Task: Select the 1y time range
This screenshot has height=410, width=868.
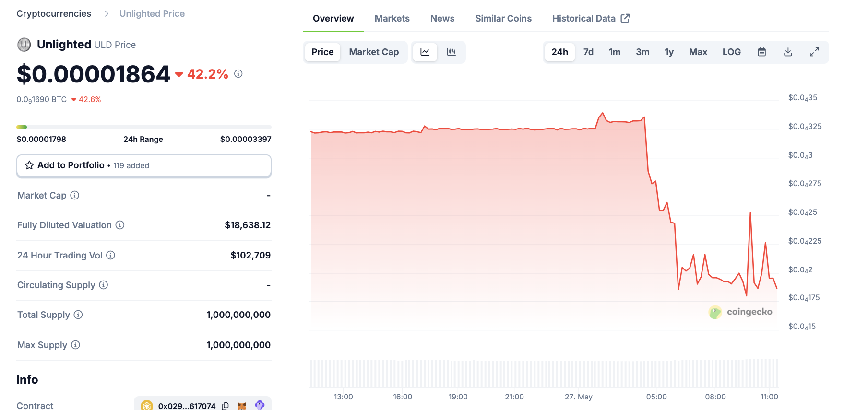Action: [x=669, y=52]
